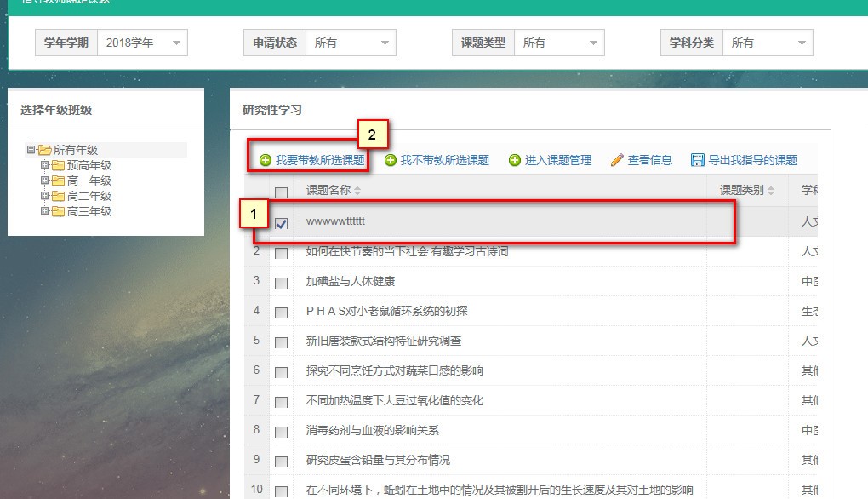Viewport: 868px width, 499px height.
Task: Click the 高一年级 folder icon
Action: point(58,181)
